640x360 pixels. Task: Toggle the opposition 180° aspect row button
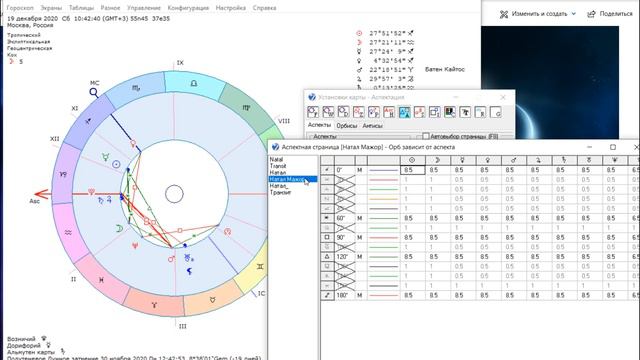coord(327,295)
